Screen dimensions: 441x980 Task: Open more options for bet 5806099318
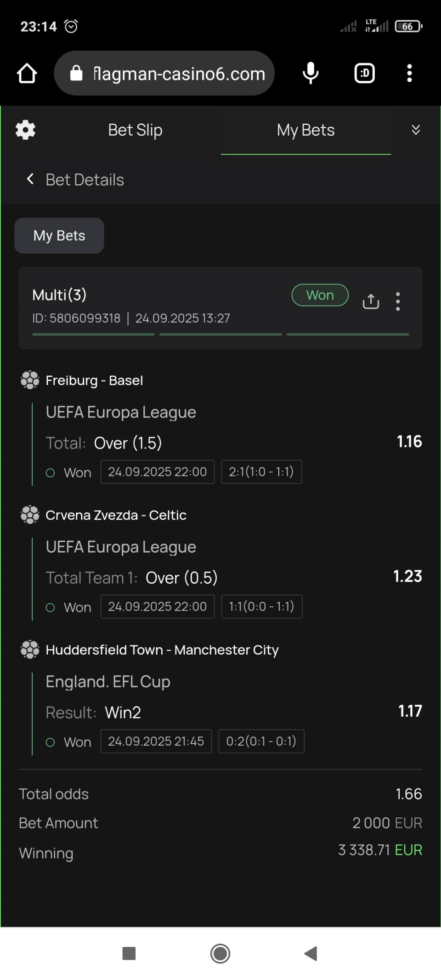click(398, 301)
